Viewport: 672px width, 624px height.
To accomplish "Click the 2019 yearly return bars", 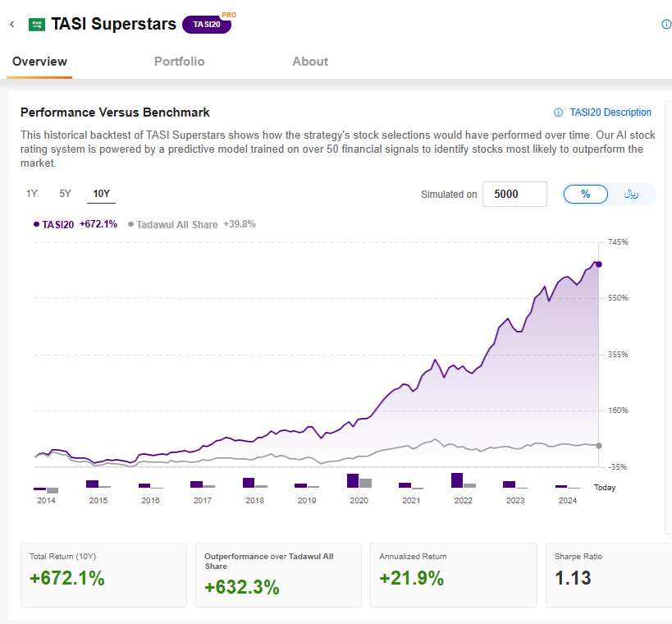I will click(x=307, y=485).
